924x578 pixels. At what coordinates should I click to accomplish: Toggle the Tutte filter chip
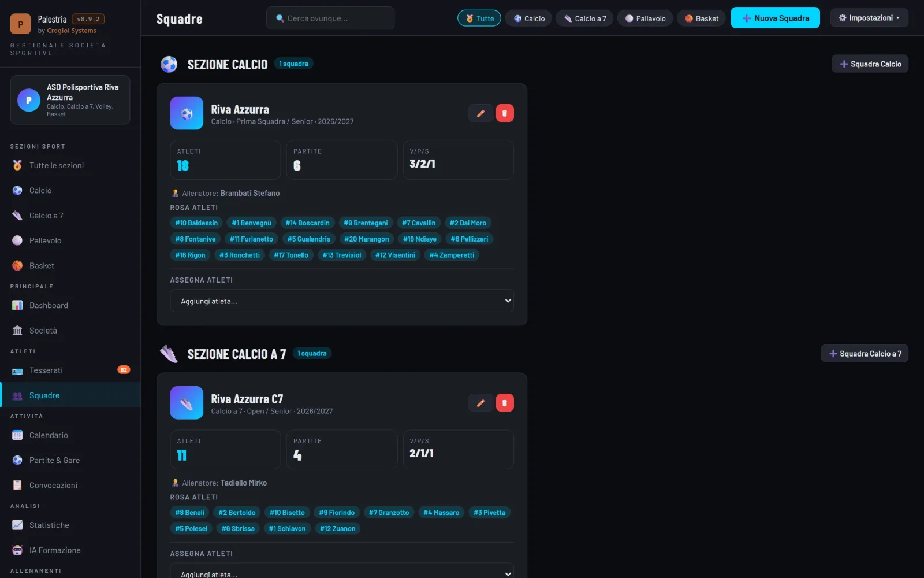point(479,18)
